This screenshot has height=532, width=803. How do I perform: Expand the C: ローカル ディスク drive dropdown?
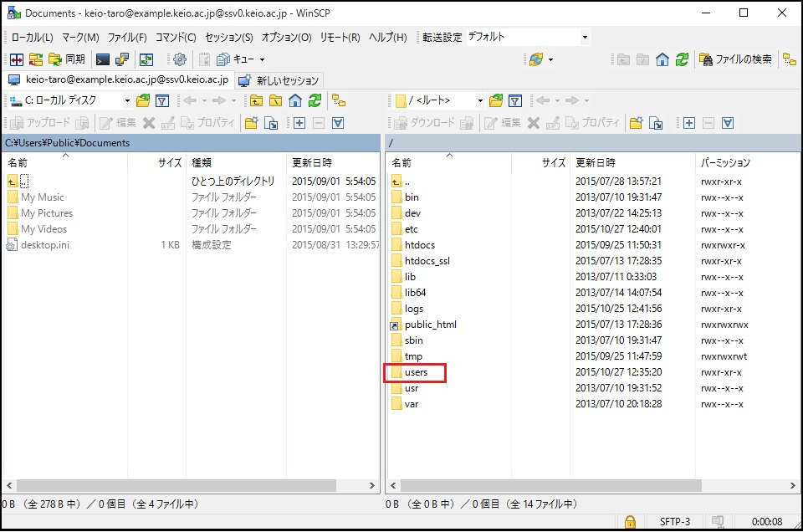coord(127,100)
